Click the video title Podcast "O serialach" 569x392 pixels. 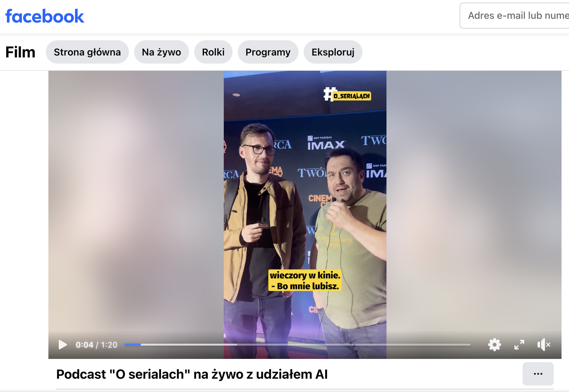[x=192, y=374]
